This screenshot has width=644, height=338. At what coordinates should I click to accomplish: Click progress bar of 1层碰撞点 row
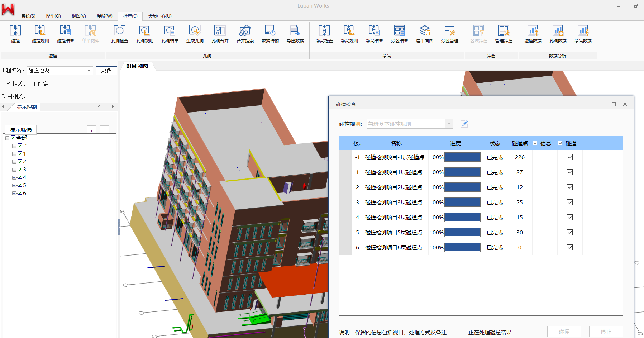point(463,172)
